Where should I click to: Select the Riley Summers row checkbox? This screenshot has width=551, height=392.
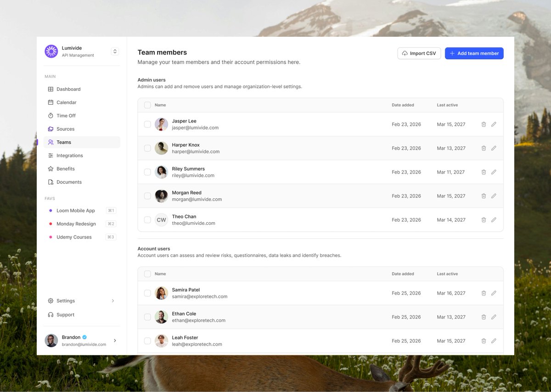point(147,172)
